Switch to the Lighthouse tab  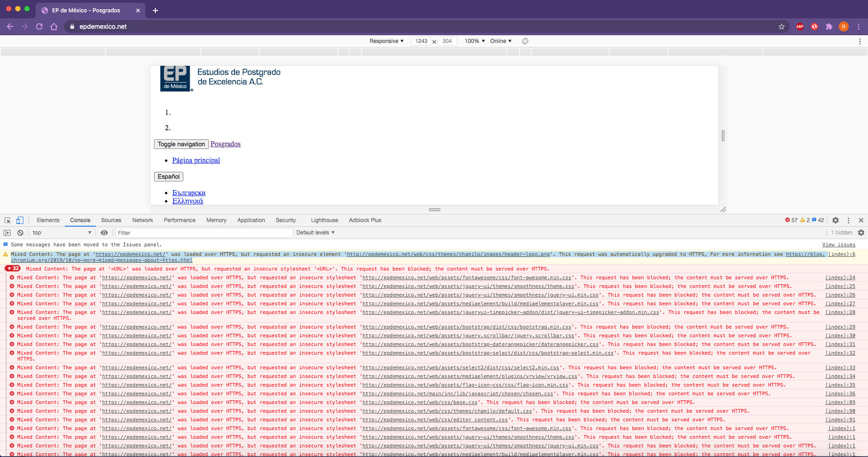click(x=324, y=220)
